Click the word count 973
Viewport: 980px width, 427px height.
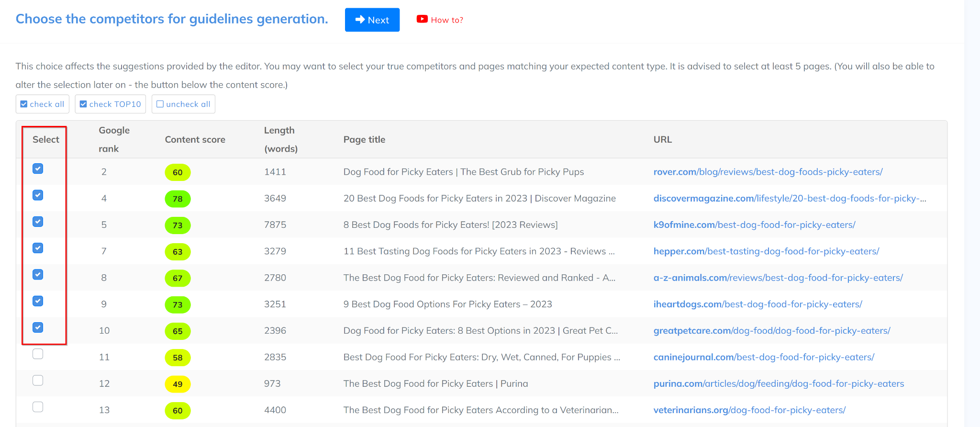click(272, 383)
